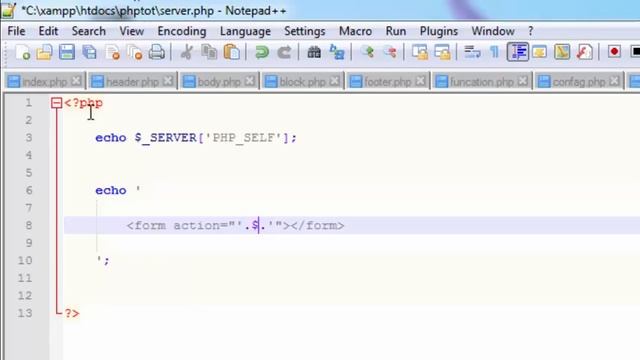Image resolution: width=640 pixels, height=360 pixels.
Task: Open the Settings menu
Action: point(304,31)
